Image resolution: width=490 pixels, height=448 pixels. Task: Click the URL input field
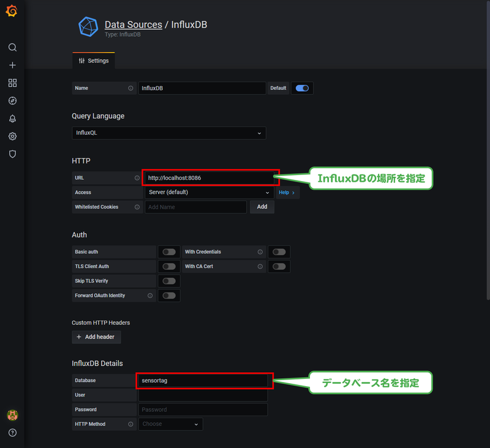(209, 178)
